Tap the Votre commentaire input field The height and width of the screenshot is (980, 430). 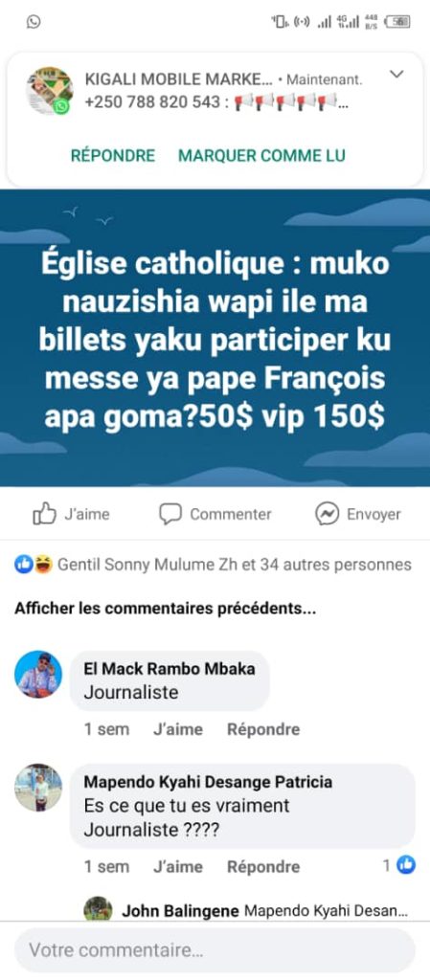click(215, 950)
